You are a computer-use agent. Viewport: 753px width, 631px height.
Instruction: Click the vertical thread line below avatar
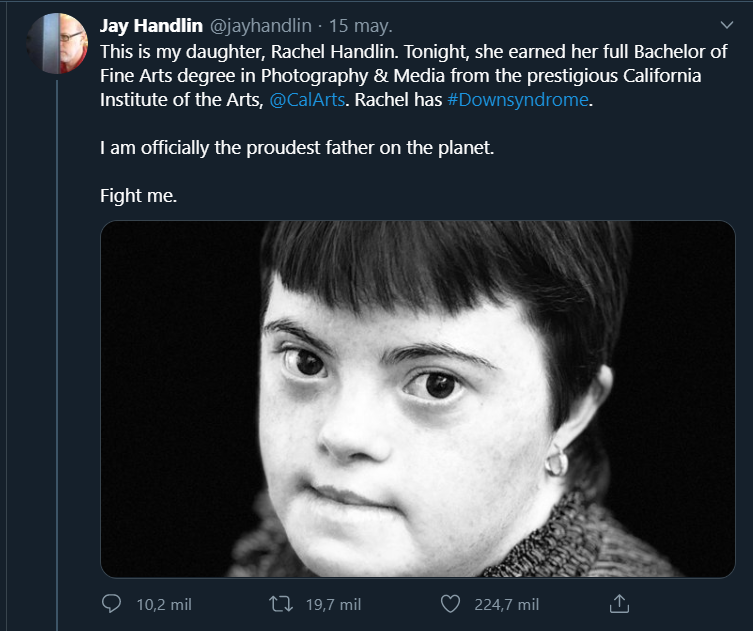[x=58, y=350]
